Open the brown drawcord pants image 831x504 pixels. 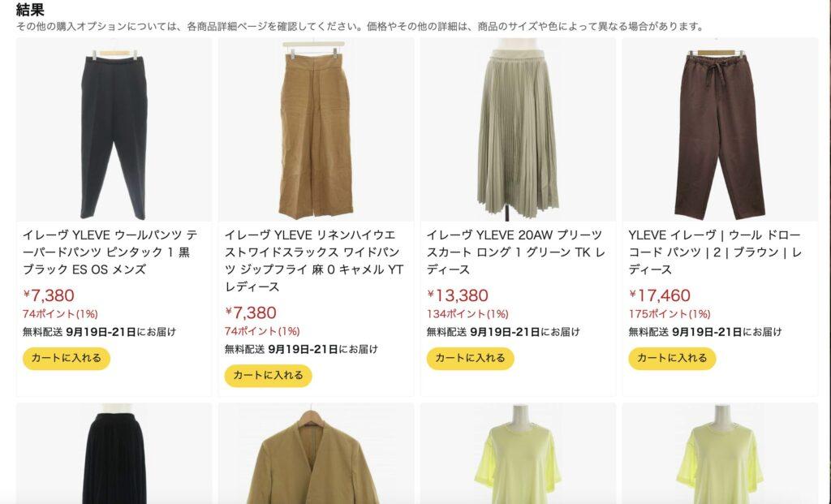coord(720,130)
